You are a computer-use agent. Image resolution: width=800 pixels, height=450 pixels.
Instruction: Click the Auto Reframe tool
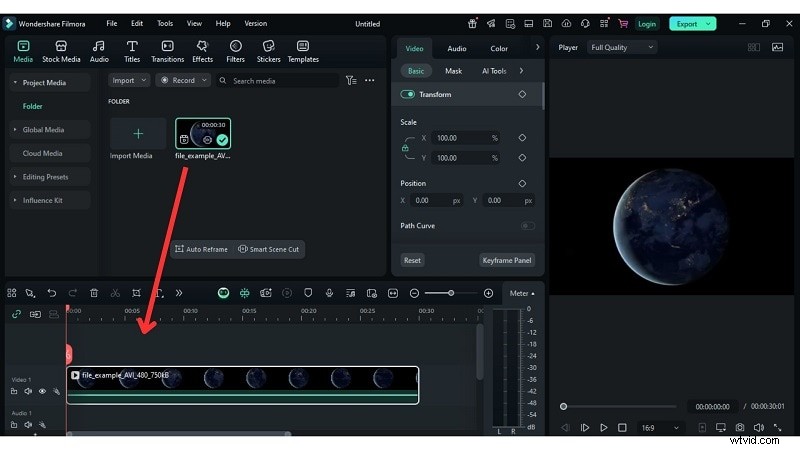(x=201, y=249)
